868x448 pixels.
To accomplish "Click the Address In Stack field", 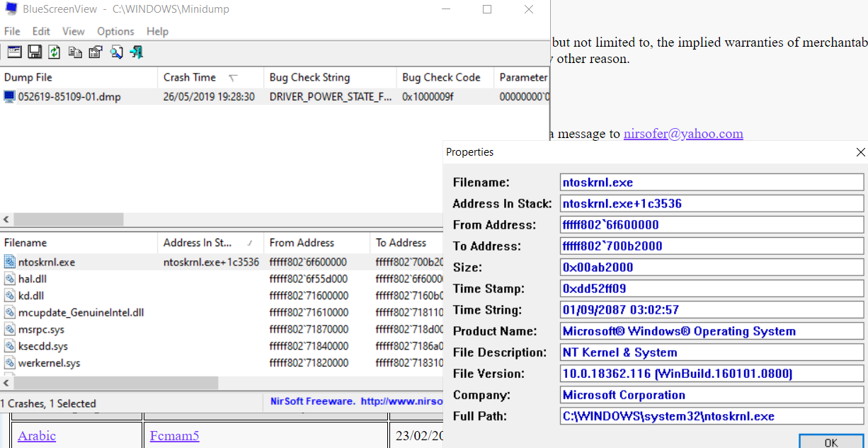I will click(x=712, y=204).
